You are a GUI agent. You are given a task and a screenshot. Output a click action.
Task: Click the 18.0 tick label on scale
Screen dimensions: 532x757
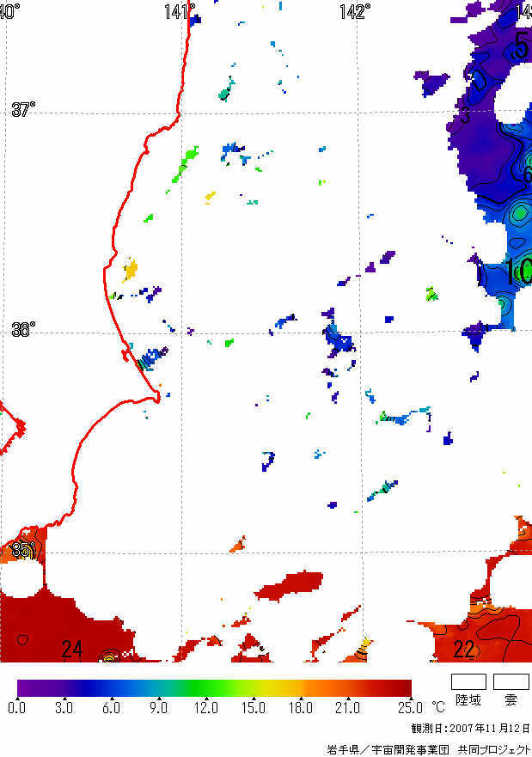click(x=301, y=708)
